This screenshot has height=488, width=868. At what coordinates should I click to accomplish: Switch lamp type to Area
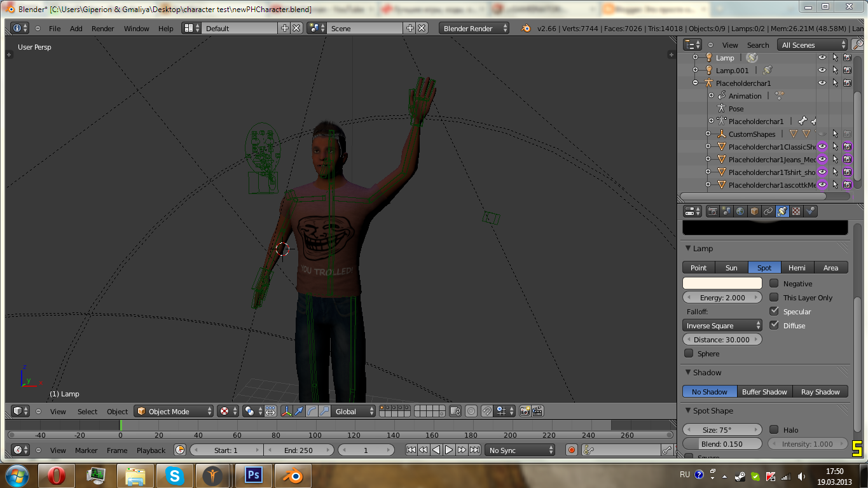[x=831, y=267]
